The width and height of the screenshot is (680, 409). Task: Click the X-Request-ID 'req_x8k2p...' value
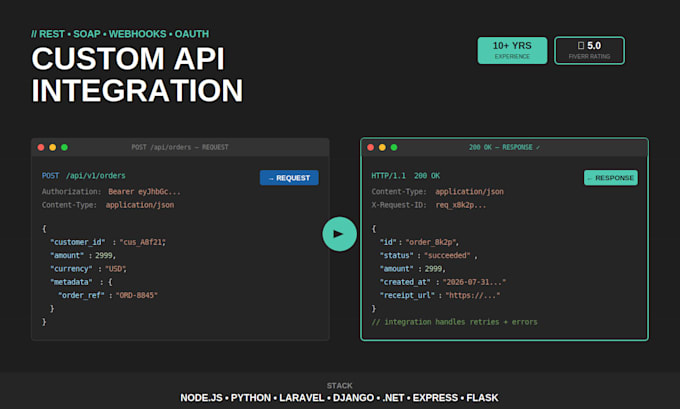461,205
